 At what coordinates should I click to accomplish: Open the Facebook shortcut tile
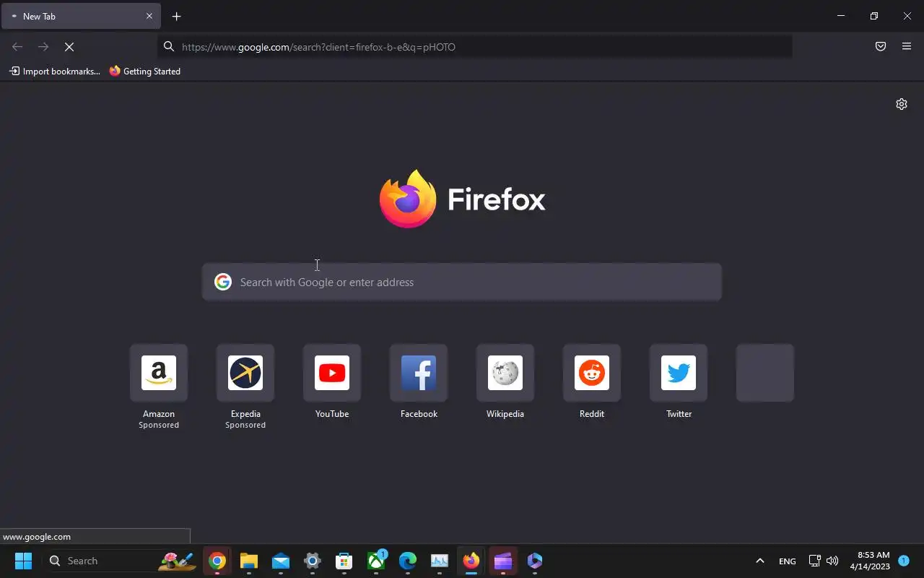pyautogui.click(x=419, y=373)
